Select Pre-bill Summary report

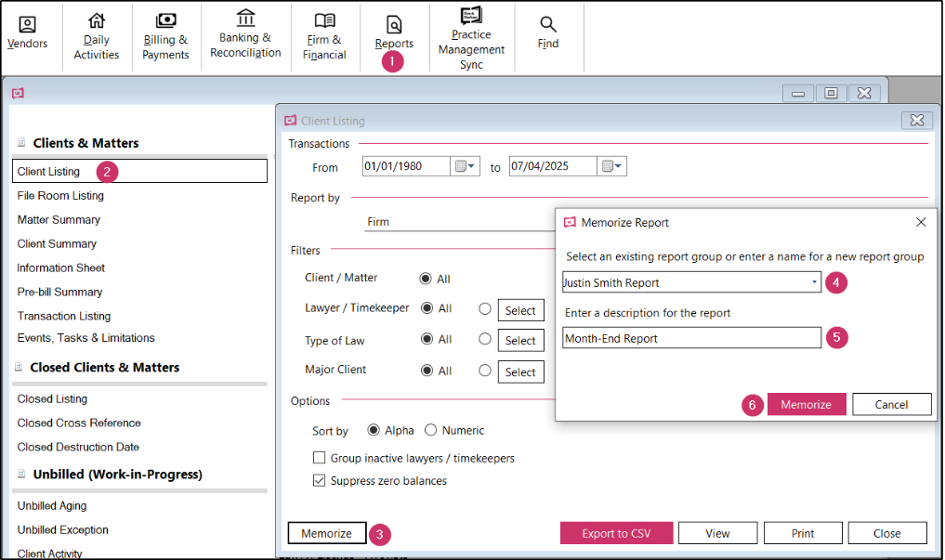click(59, 292)
